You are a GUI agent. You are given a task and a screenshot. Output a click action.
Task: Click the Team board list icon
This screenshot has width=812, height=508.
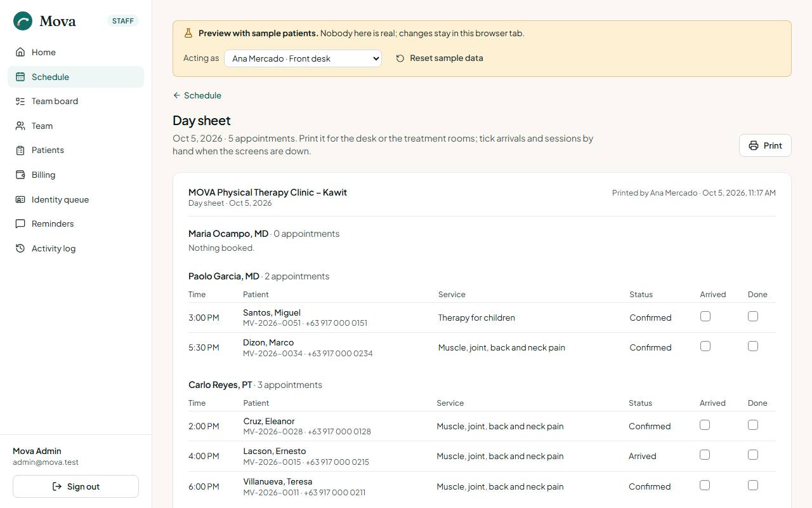point(20,101)
